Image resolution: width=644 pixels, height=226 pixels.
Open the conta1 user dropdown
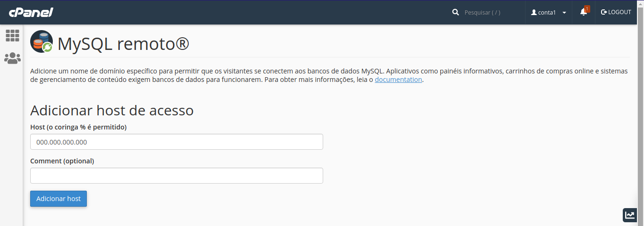tap(549, 12)
